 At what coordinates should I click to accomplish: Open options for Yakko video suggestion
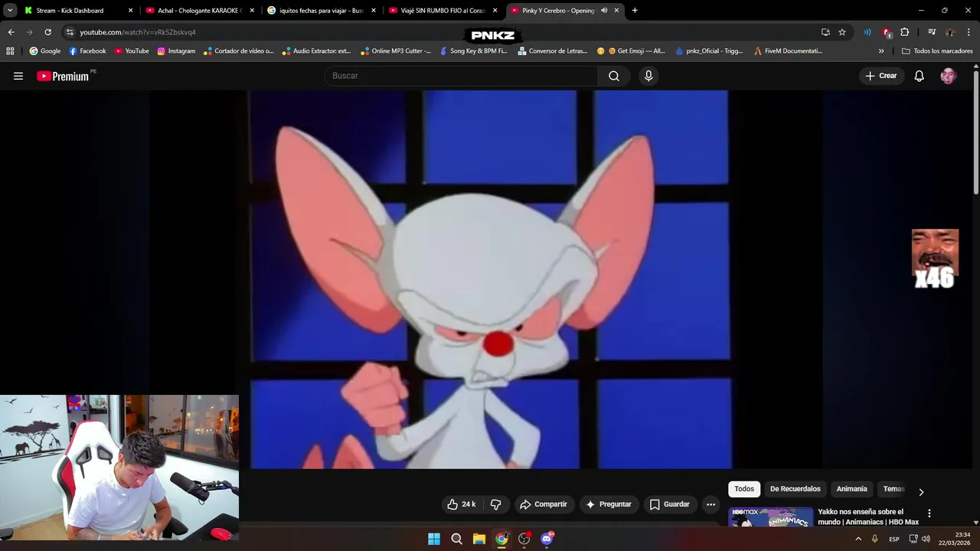(x=929, y=514)
